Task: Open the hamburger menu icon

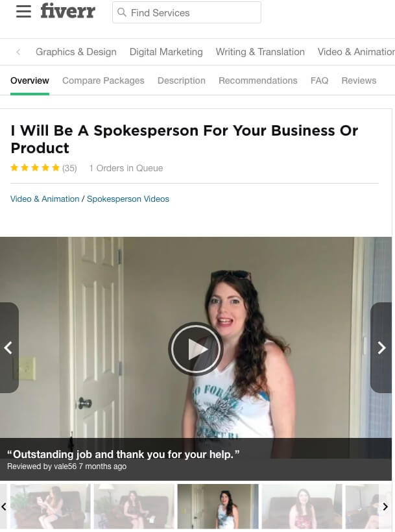Action: tap(23, 11)
